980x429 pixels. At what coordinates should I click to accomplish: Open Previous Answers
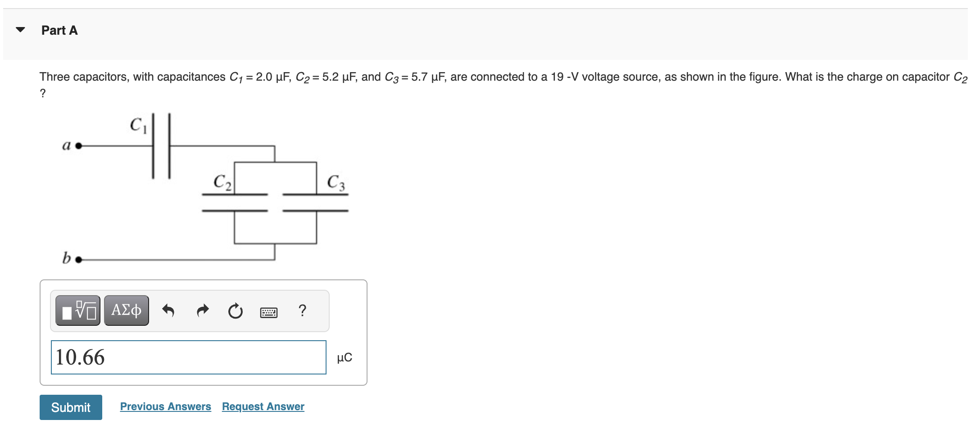pyautogui.click(x=165, y=406)
